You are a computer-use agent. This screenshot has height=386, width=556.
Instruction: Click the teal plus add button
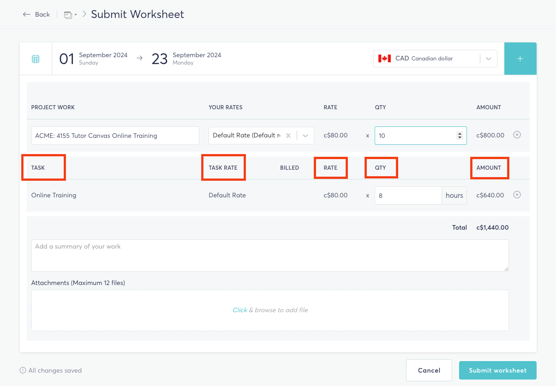(520, 58)
